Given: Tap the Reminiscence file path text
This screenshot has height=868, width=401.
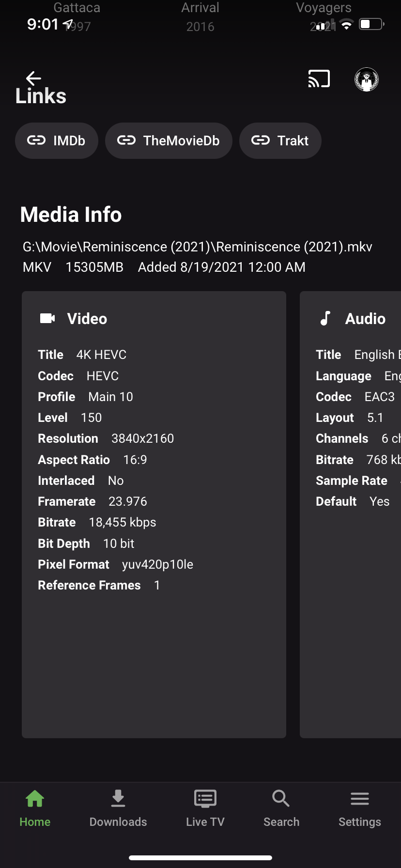Looking at the screenshot, I should 197,247.
